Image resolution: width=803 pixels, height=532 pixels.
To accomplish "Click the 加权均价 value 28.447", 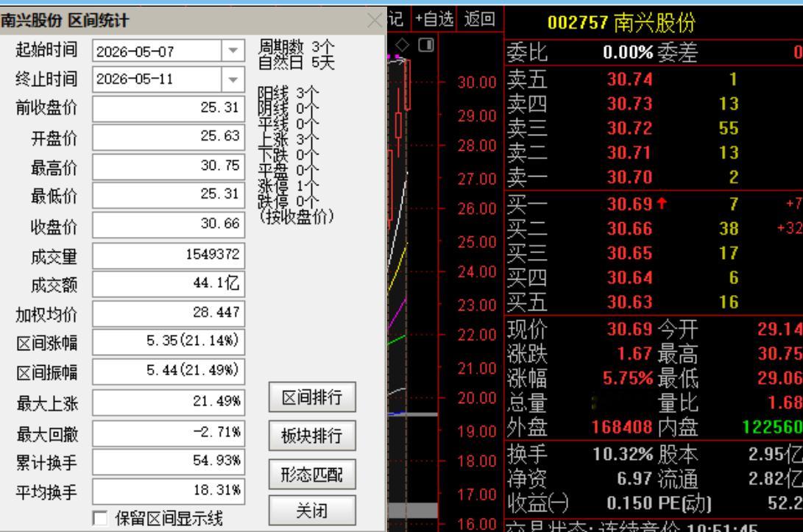I will 169,313.
